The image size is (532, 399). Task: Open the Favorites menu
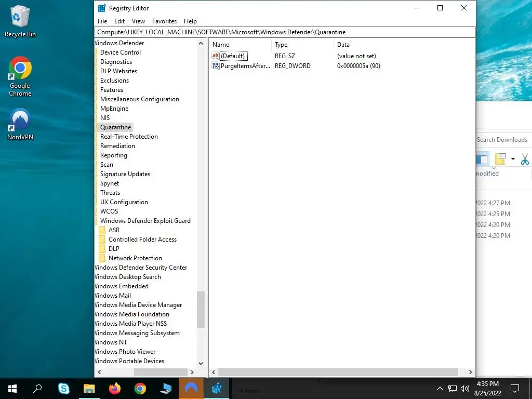tap(164, 21)
